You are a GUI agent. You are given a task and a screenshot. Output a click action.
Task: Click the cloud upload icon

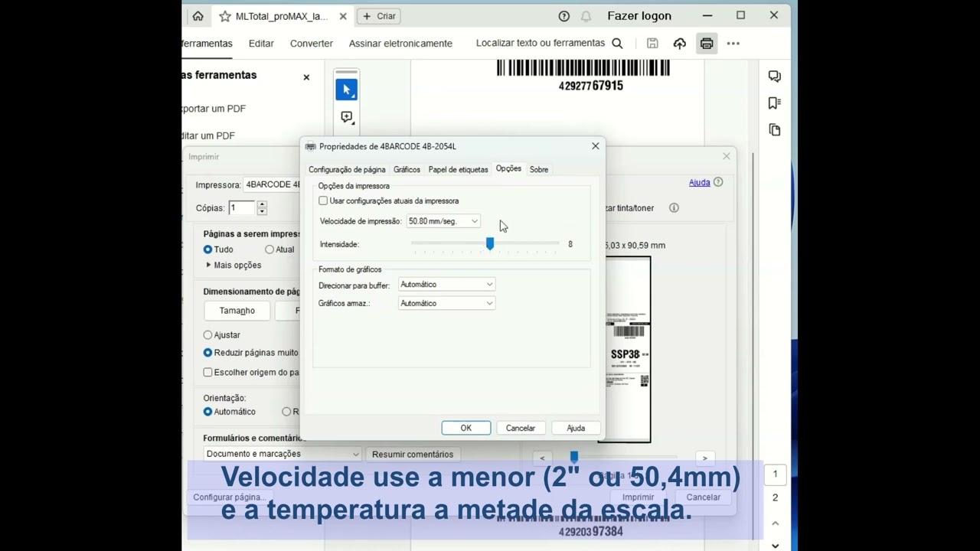click(679, 44)
